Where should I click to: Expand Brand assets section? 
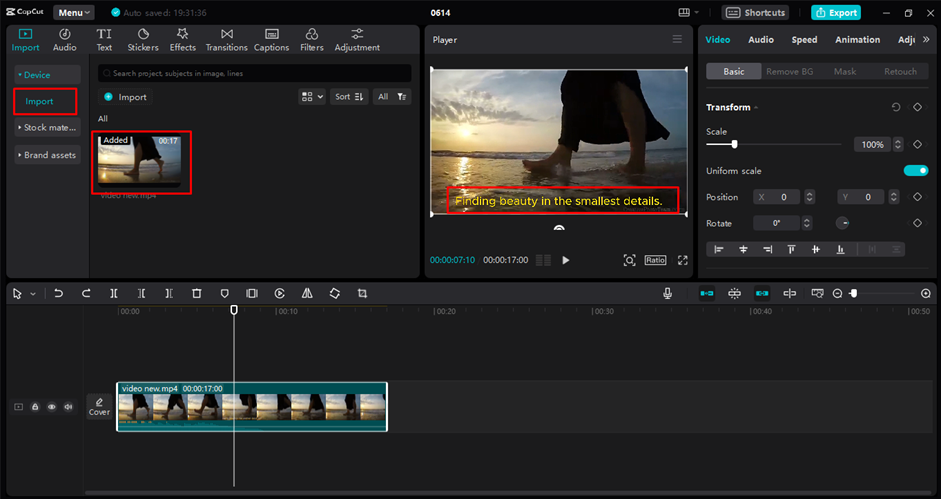[x=47, y=155]
